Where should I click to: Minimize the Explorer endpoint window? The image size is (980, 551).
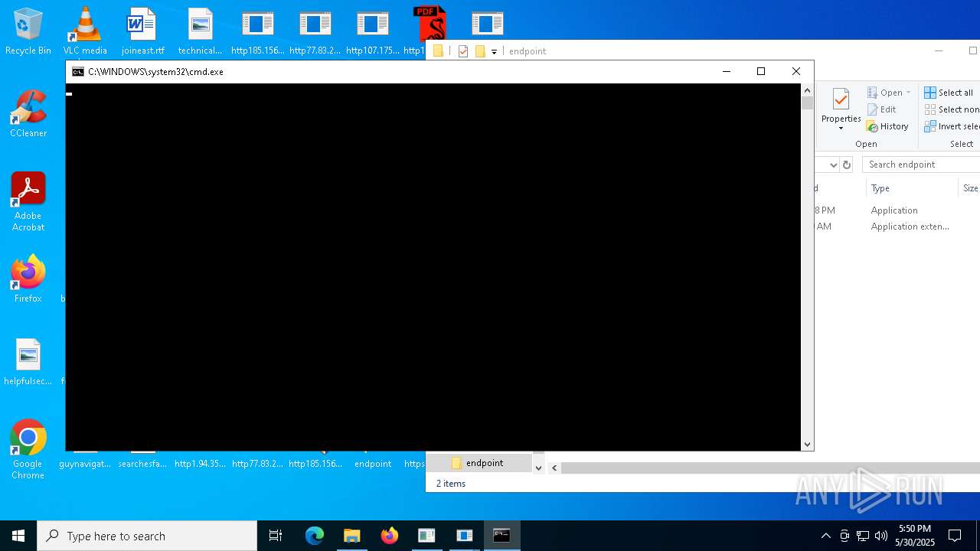click(939, 51)
